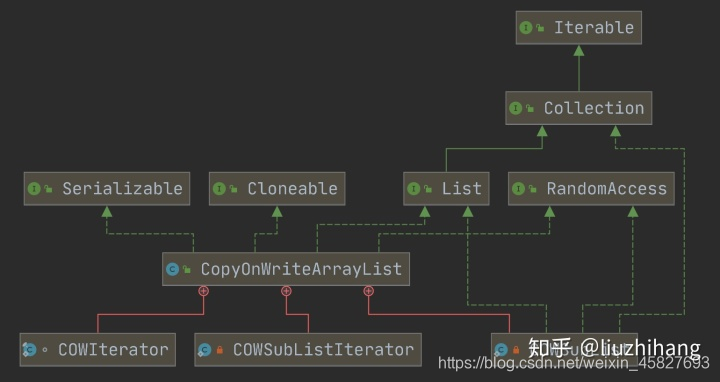720x382 pixels.
Task: Click the inner-class plus marker linked to COWIterator
Action: point(203,291)
